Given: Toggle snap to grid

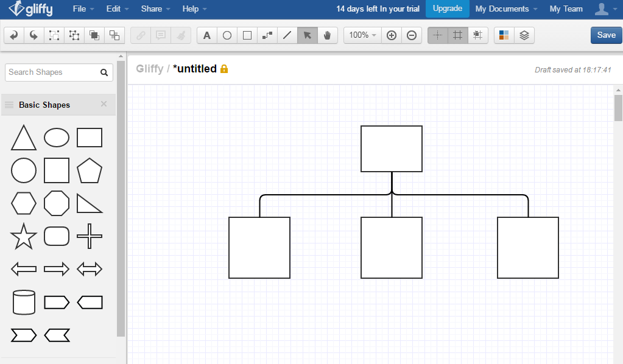Looking at the screenshot, I should coord(477,35).
